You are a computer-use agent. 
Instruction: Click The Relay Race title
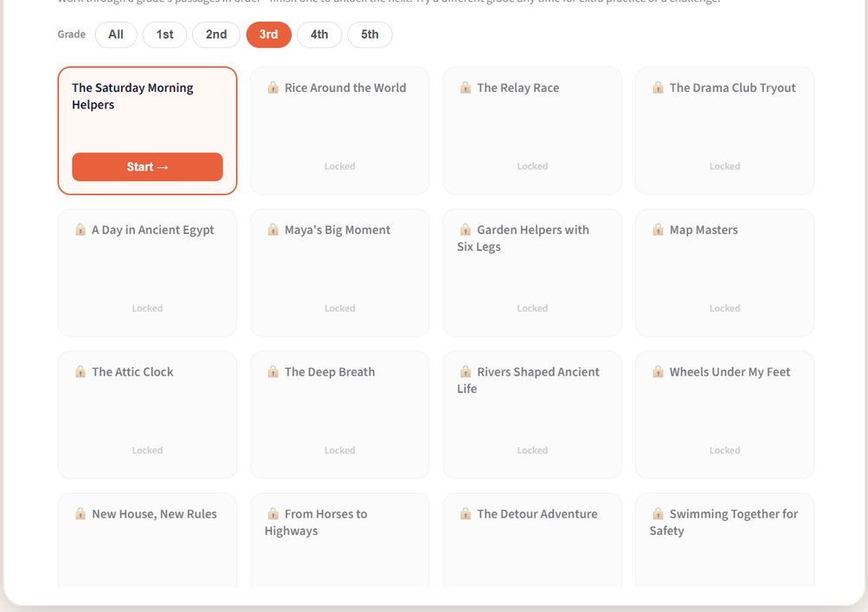[x=518, y=87]
